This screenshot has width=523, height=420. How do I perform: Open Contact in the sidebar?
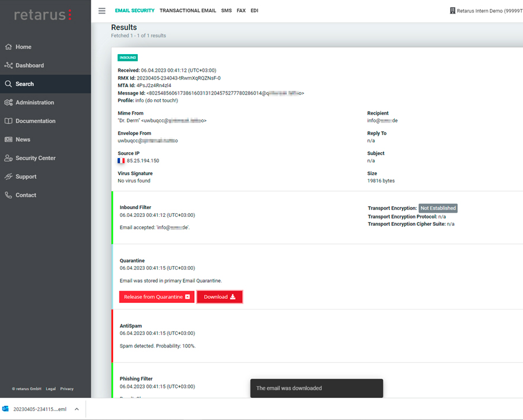coord(45,195)
